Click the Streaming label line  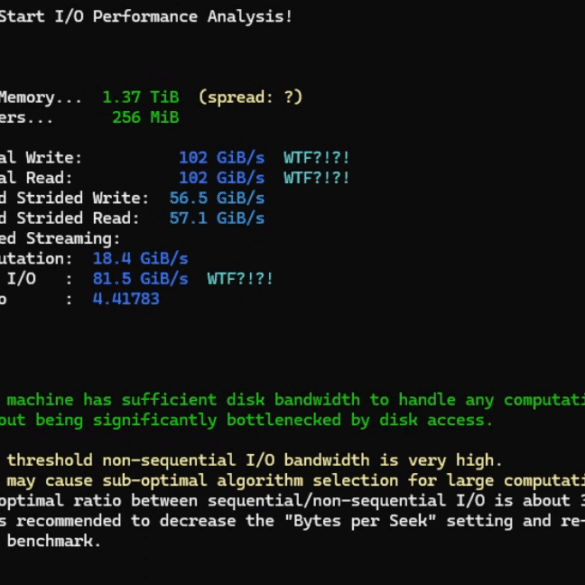tap(60, 239)
